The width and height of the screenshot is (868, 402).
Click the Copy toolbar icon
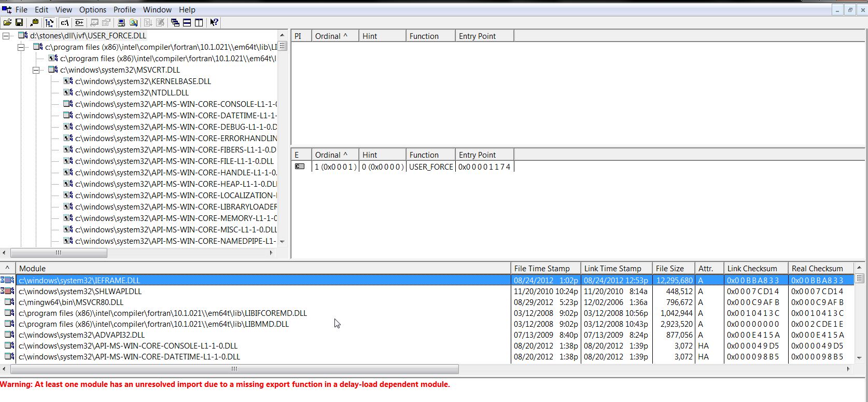[34, 22]
